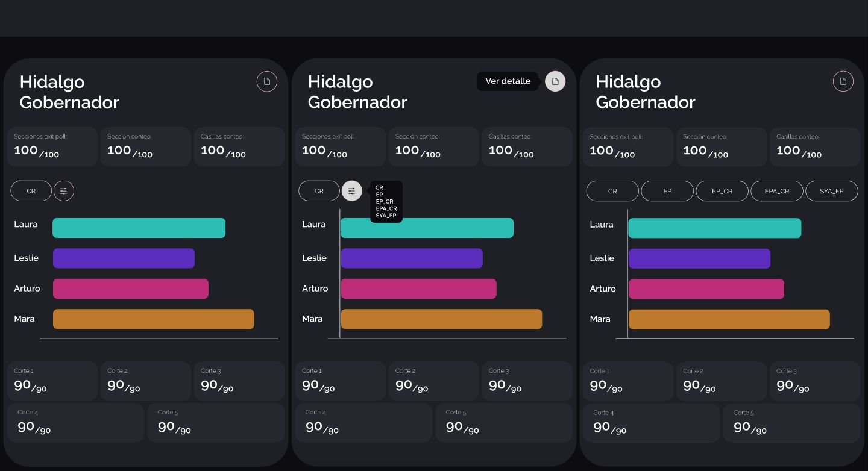Click Leslie's purple bar in the middle card
This screenshot has width=868, height=471.
tap(412, 258)
